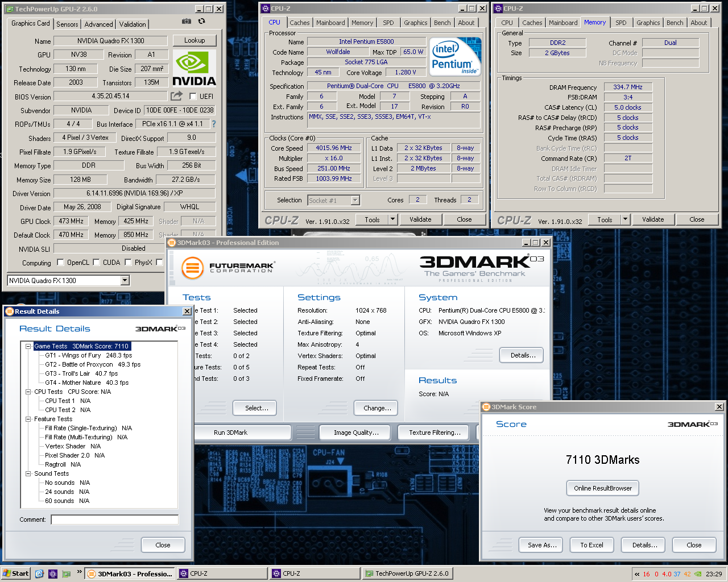The height and width of the screenshot is (582, 728).
Task: Switch to second CPU-Z taskbar button
Action: pyautogui.click(x=315, y=573)
